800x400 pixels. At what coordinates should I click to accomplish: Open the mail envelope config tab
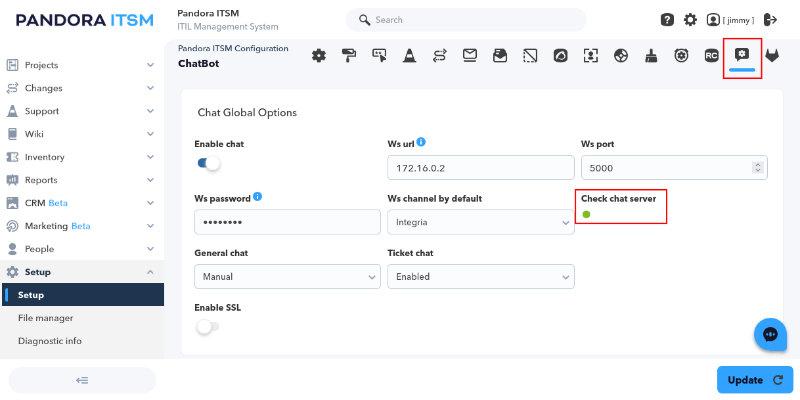coord(470,56)
